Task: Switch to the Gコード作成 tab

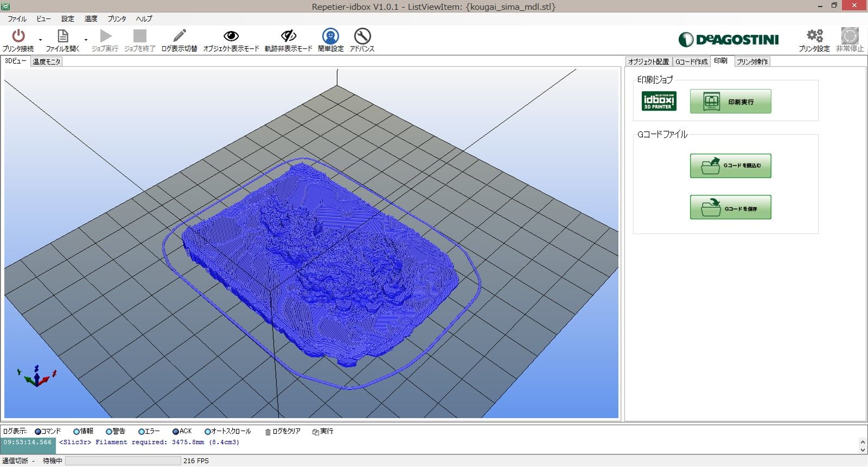Action: [691, 62]
